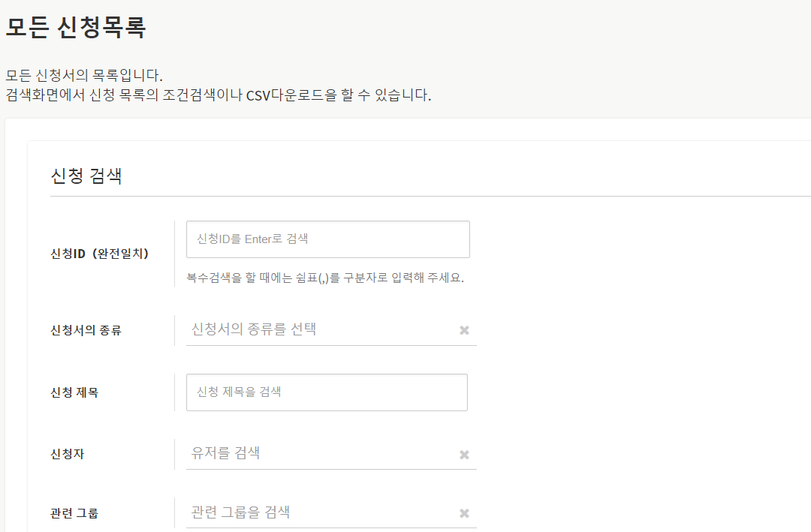Expand the 신청자 user search dropdown
This screenshot has width=811, height=532.
(x=319, y=454)
